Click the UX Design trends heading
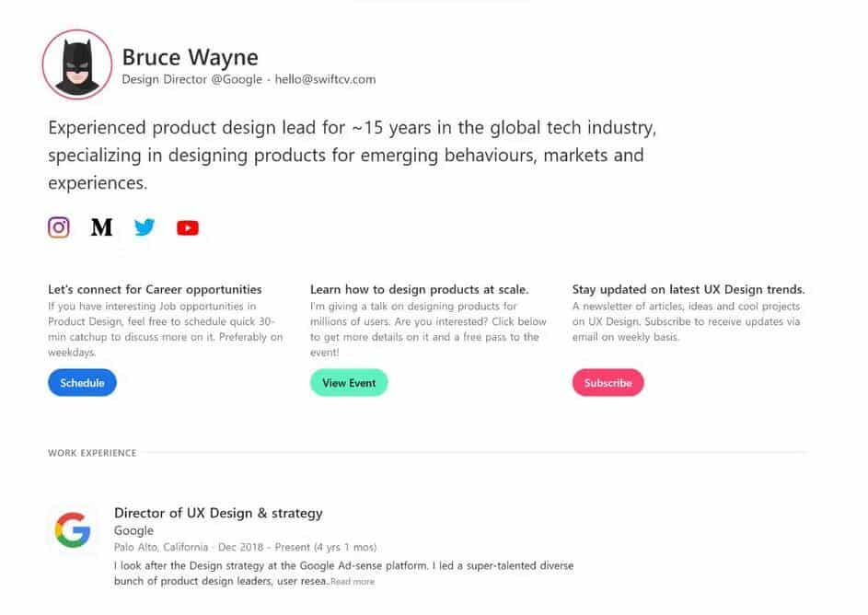The height and width of the screenshot is (615, 868). click(x=688, y=289)
